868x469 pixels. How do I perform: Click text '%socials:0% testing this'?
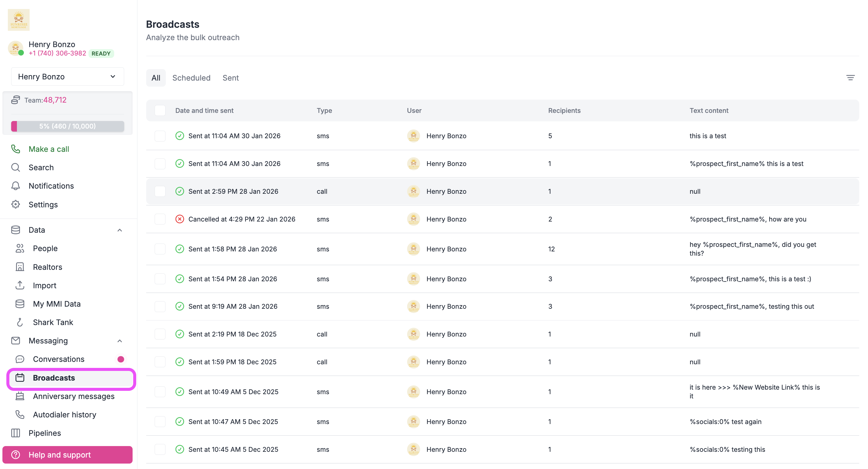pyautogui.click(x=727, y=449)
